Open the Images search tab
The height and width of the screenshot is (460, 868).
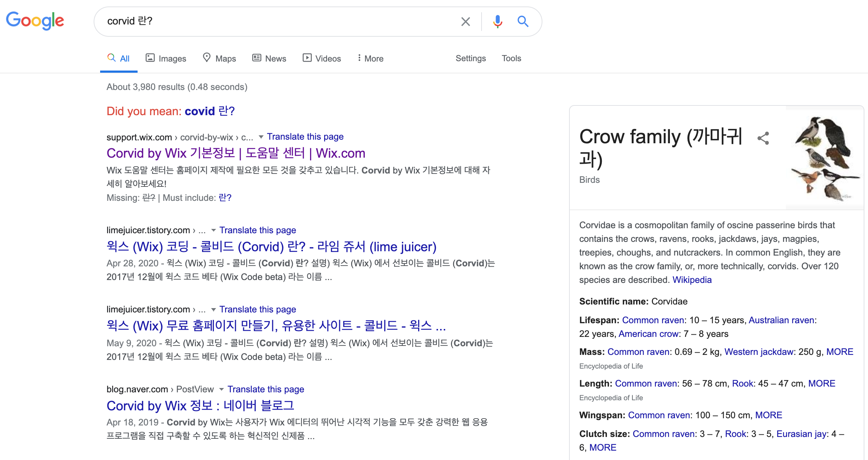[166, 58]
